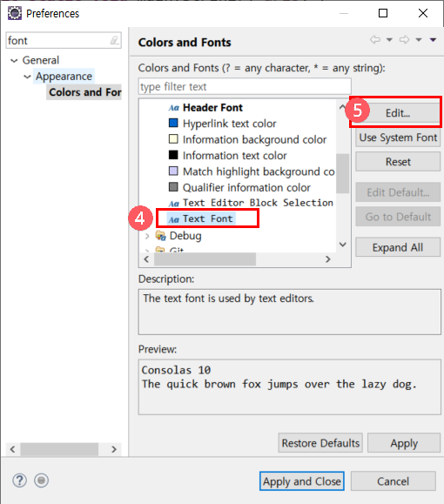Click Use System Font button
Viewport: 444px width, 504px height.
click(x=398, y=138)
